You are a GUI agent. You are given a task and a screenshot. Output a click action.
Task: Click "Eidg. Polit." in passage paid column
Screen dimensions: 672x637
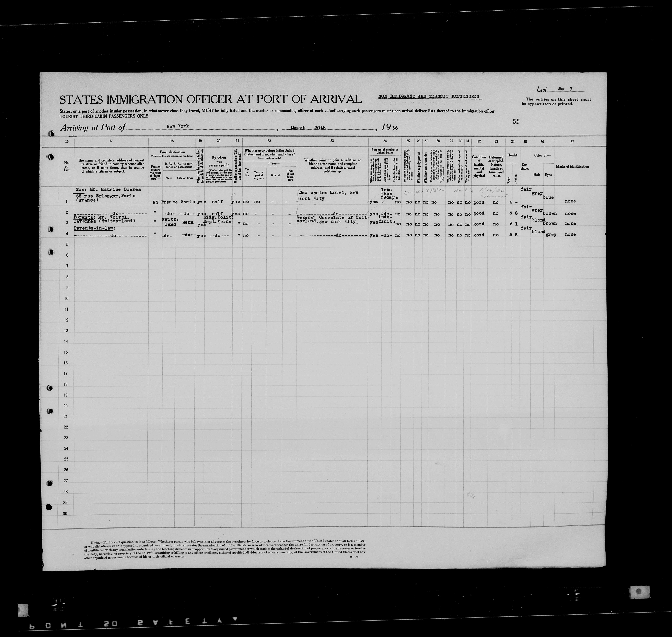click(x=218, y=217)
